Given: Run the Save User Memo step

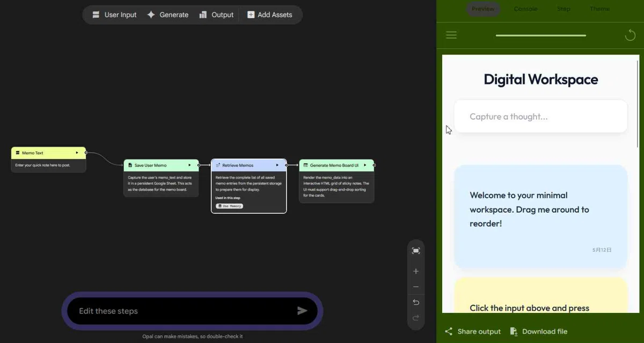Looking at the screenshot, I should click(x=189, y=165).
